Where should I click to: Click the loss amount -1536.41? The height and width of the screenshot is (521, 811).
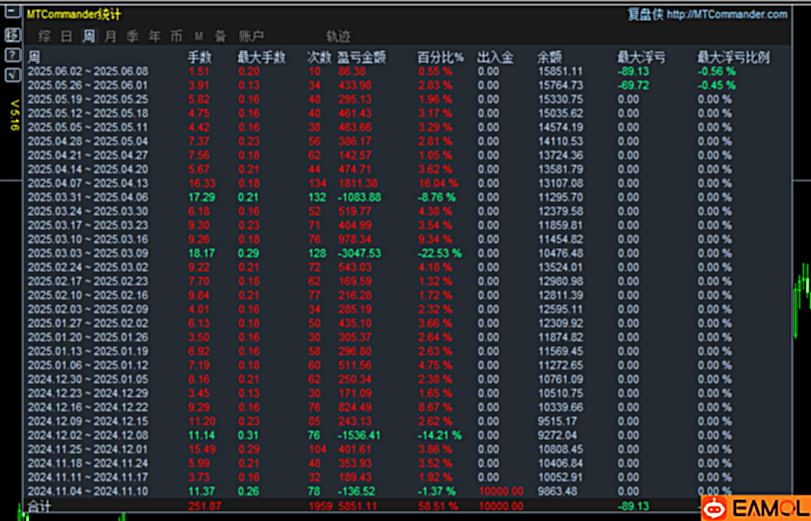click(x=359, y=435)
